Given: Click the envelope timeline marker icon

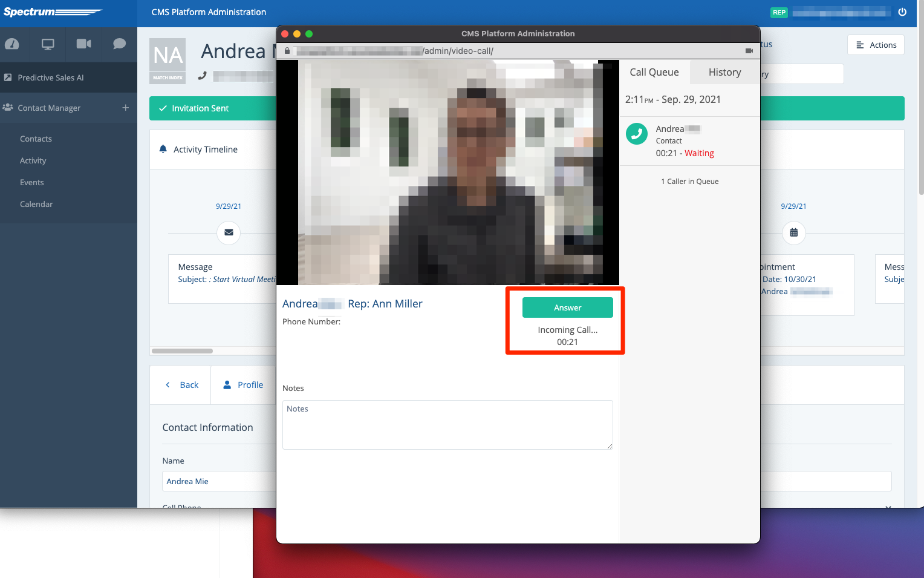Looking at the screenshot, I should [x=229, y=232].
